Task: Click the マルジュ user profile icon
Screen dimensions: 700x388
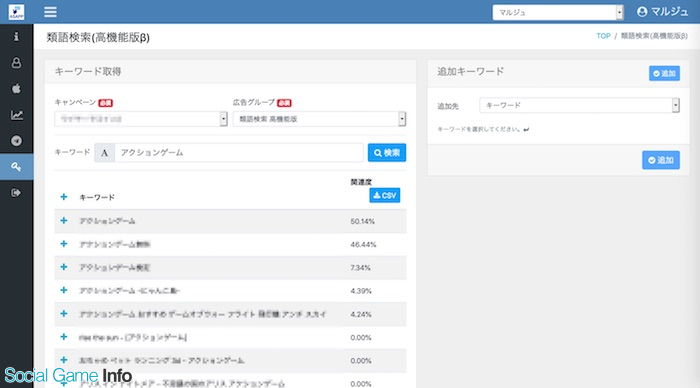Action: click(x=642, y=12)
